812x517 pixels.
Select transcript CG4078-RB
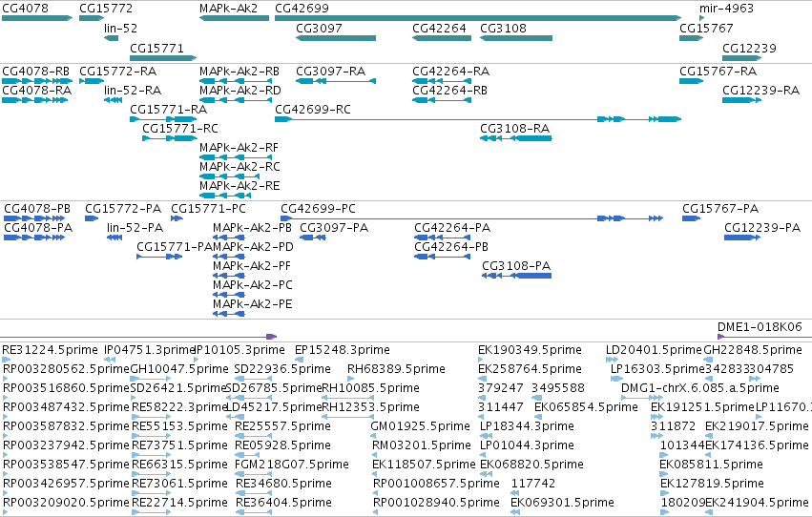coord(35,72)
